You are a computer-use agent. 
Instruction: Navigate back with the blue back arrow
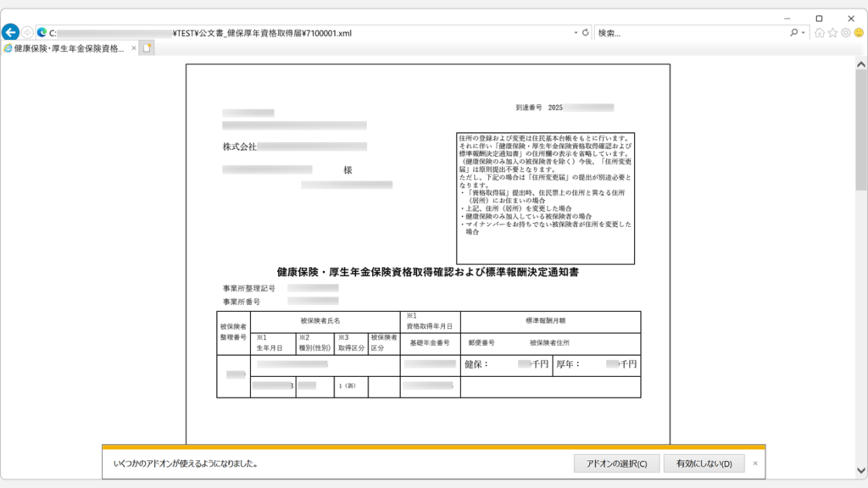pos(10,32)
